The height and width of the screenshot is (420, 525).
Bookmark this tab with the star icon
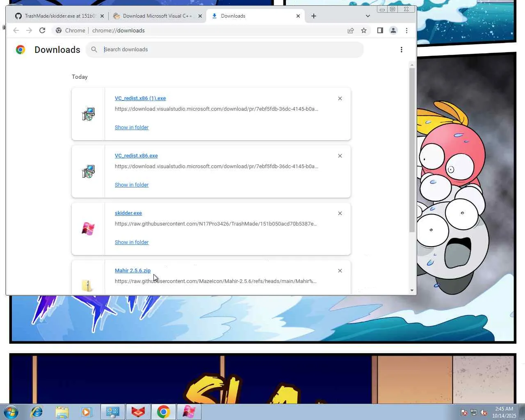click(x=364, y=30)
